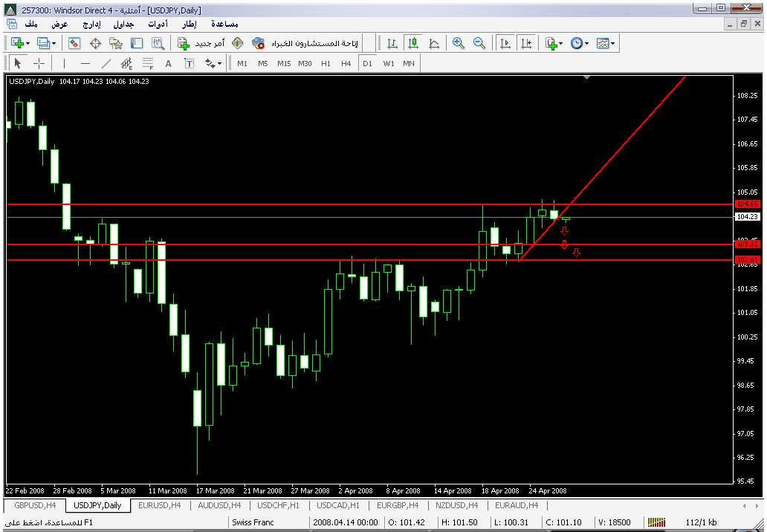
Task: Switch to standard cursor arrow mode
Action: (18, 64)
